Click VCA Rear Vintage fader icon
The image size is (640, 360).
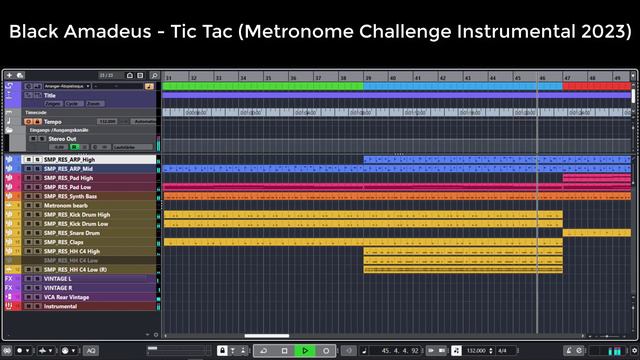(9, 297)
